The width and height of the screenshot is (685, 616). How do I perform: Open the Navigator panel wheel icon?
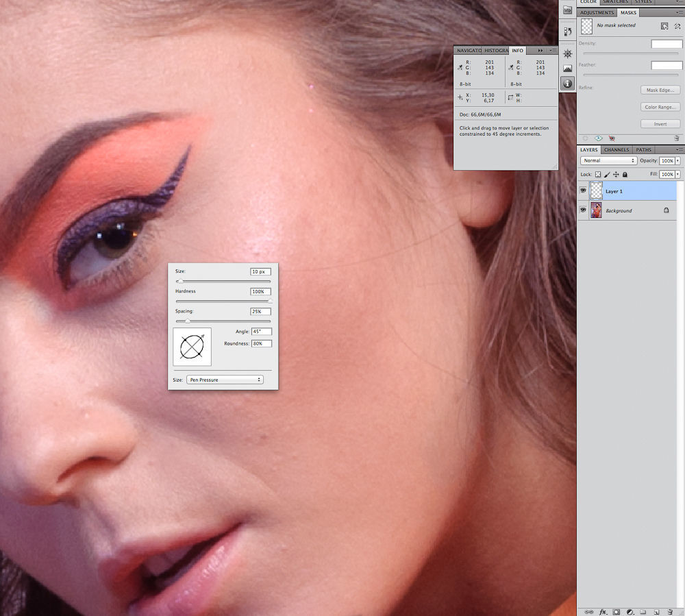click(x=568, y=53)
